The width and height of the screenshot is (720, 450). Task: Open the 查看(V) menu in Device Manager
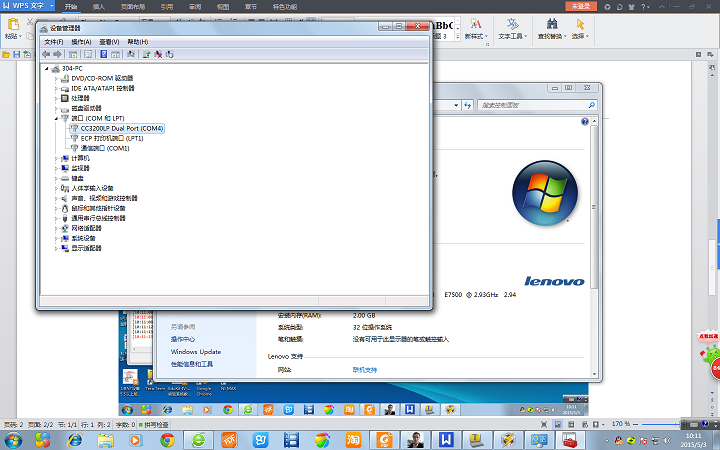point(109,42)
